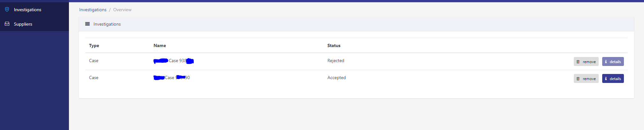This screenshot has height=130, width=644.
Task: Click the Name column header
Action: (x=160, y=45)
